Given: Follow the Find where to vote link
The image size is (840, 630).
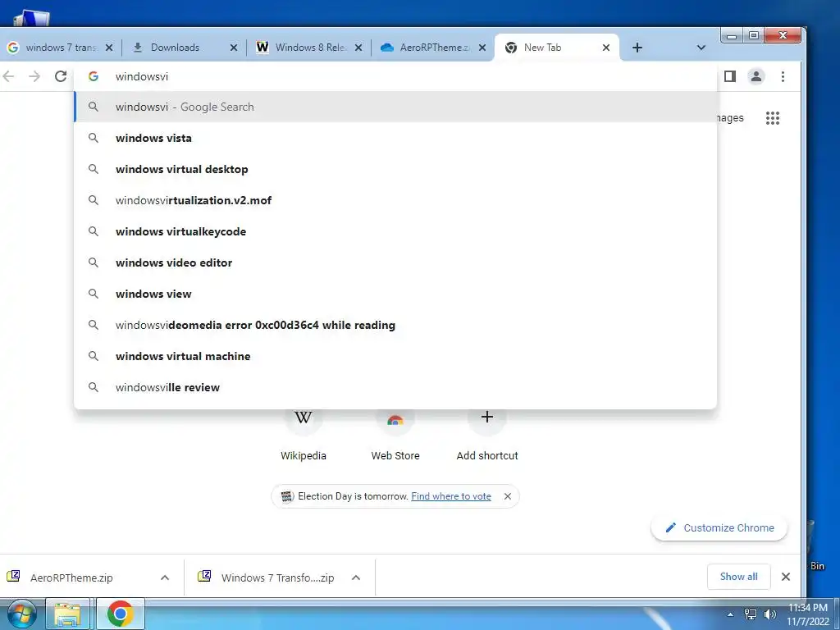Looking at the screenshot, I should pos(451,496).
